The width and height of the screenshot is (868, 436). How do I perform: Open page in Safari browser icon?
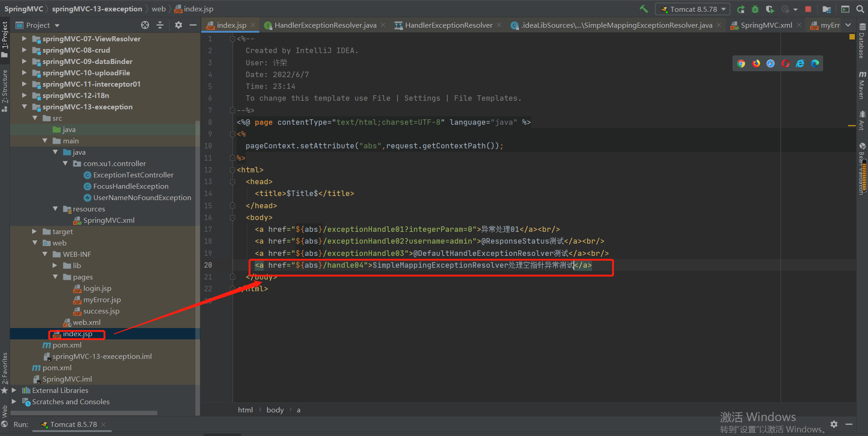pyautogui.click(x=771, y=64)
